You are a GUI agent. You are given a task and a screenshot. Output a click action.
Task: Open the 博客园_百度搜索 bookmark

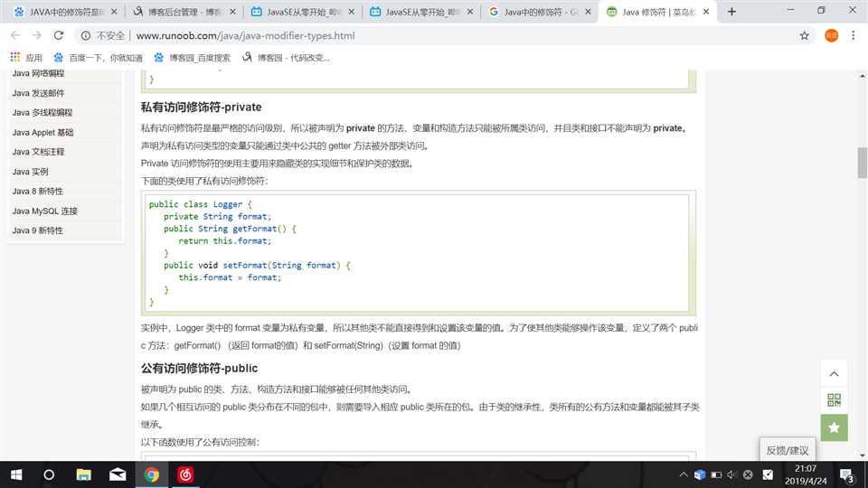[192, 58]
